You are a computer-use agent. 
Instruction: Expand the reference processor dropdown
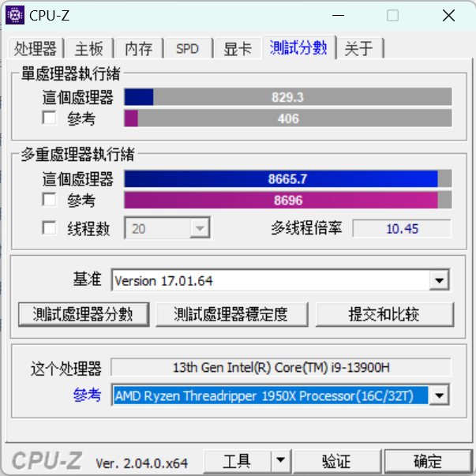[x=439, y=395]
